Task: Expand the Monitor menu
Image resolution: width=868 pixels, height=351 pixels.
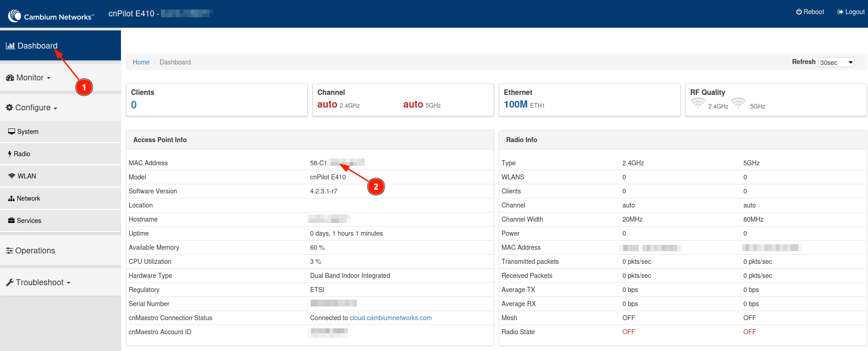Action: tap(28, 78)
